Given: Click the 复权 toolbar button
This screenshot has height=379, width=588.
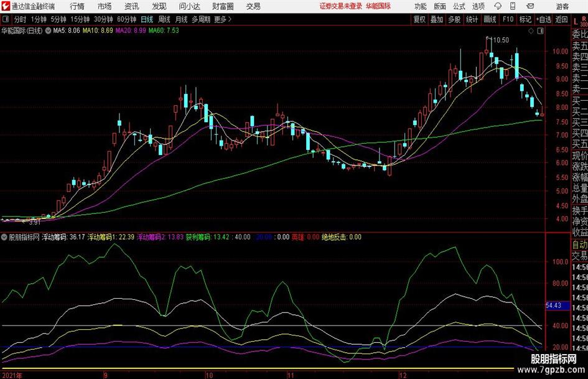Looking at the screenshot, I should pos(419,19).
